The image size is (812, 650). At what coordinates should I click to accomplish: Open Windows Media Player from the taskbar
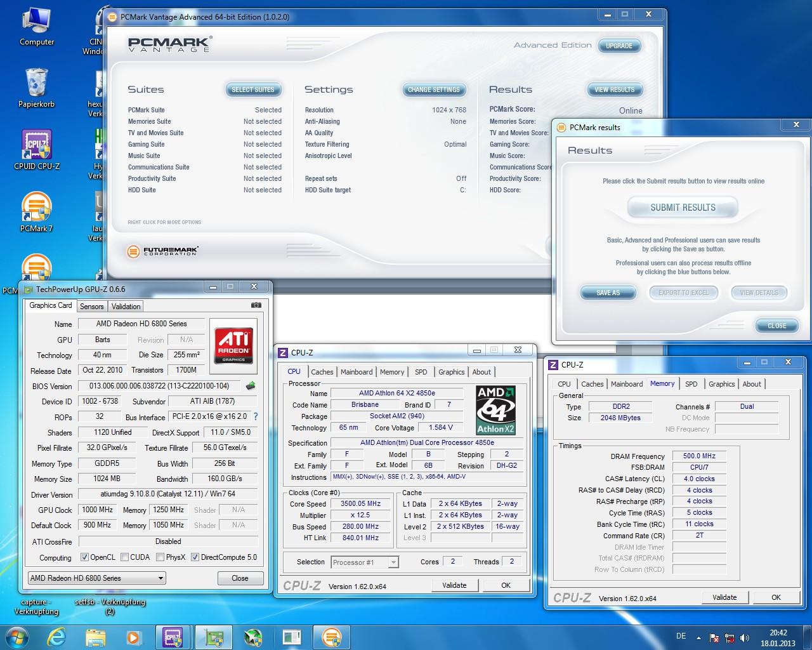point(133,637)
